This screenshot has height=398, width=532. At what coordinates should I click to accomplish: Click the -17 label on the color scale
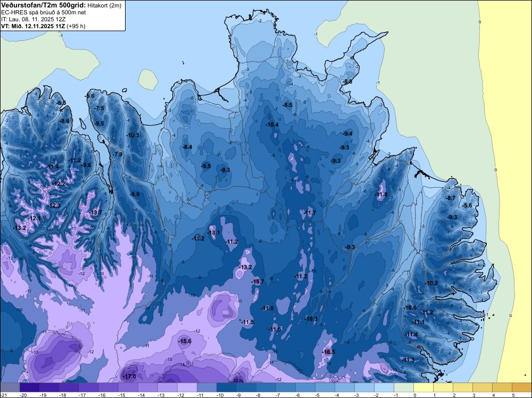pos(82,395)
